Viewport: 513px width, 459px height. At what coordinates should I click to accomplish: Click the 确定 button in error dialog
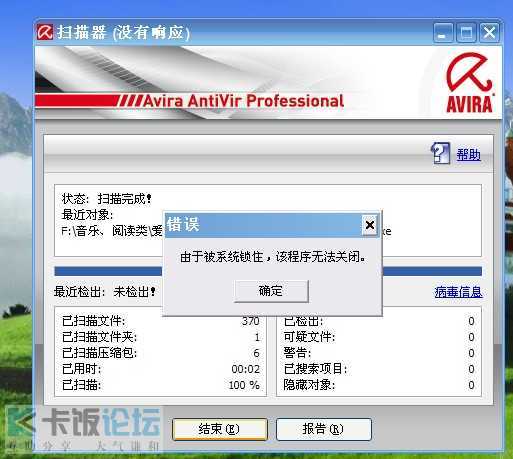tap(271, 291)
